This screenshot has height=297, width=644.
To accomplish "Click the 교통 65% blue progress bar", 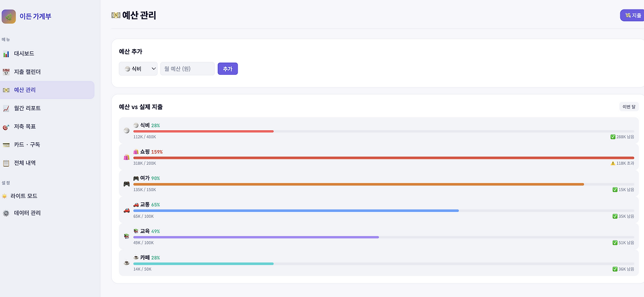I will click(296, 211).
